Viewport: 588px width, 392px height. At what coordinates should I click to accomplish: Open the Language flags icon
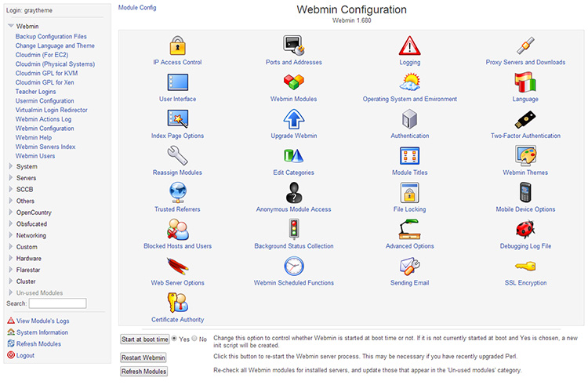click(525, 82)
